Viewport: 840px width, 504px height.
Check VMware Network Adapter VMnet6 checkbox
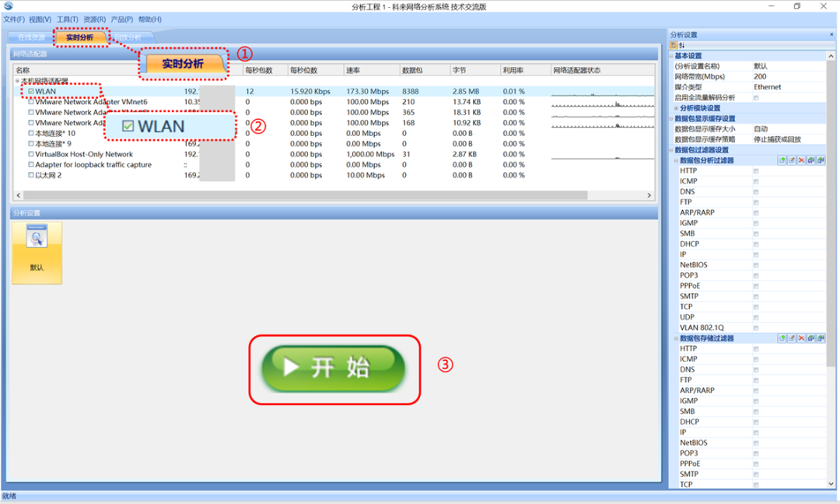(31, 102)
